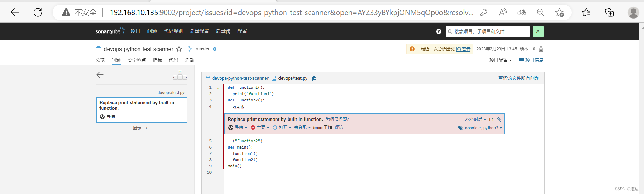Screen dimensions: 644x194
Task: Click the issue permalink chain icon
Action: tap(499, 120)
